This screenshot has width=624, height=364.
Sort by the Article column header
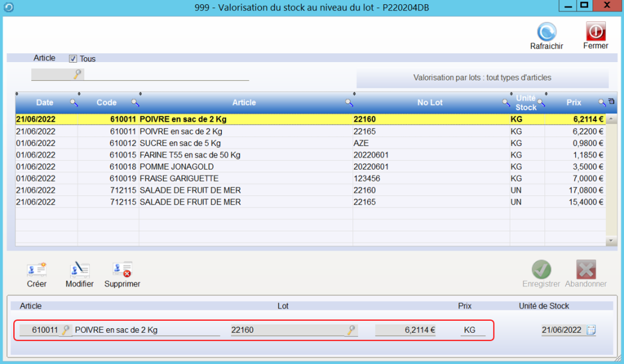coord(244,102)
